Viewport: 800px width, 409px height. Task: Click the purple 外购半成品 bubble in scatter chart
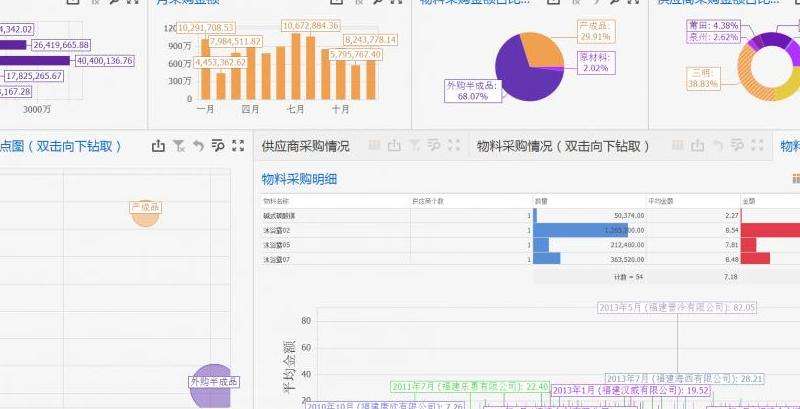(x=212, y=387)
